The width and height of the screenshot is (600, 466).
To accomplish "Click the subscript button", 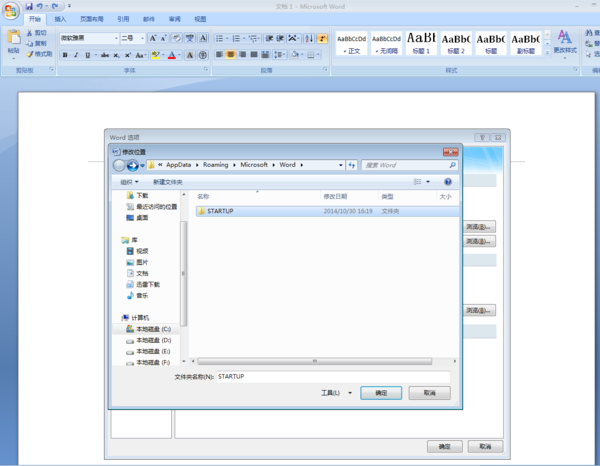I will coord(116,55).
